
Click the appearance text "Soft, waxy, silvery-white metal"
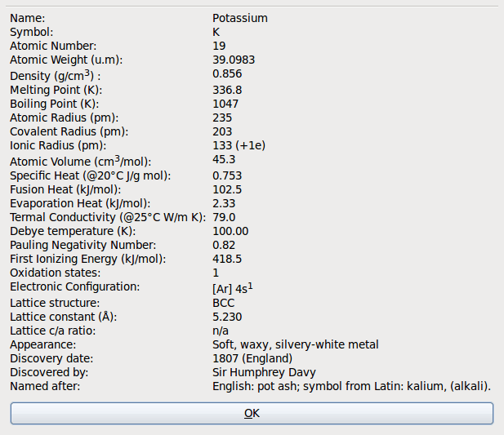coord(296,344)
